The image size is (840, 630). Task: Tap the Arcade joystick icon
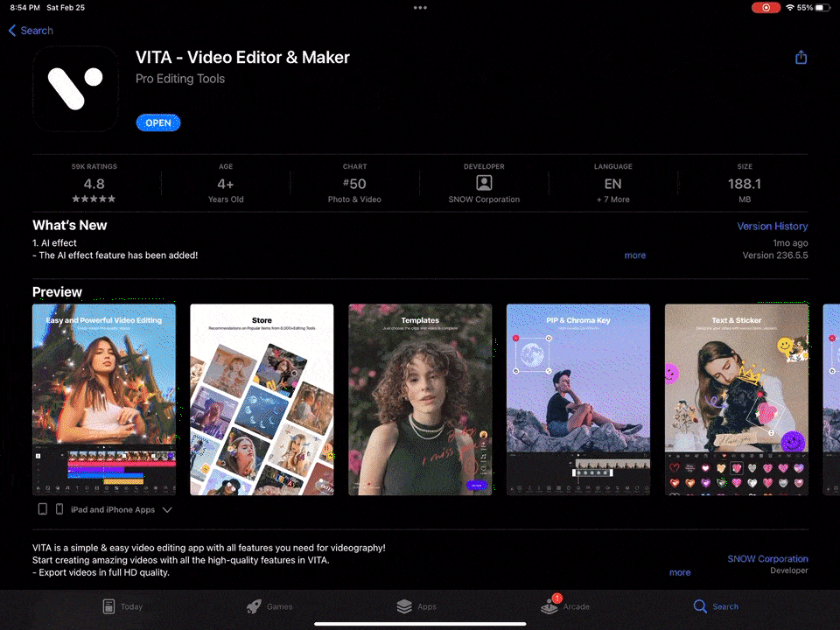(x=549, y=606)
